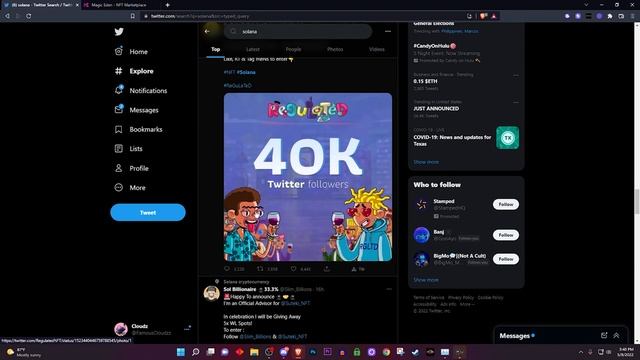Screen dimensions: 640x360
Task: Bookmark this page from the address bar
Action: (133, 16)
